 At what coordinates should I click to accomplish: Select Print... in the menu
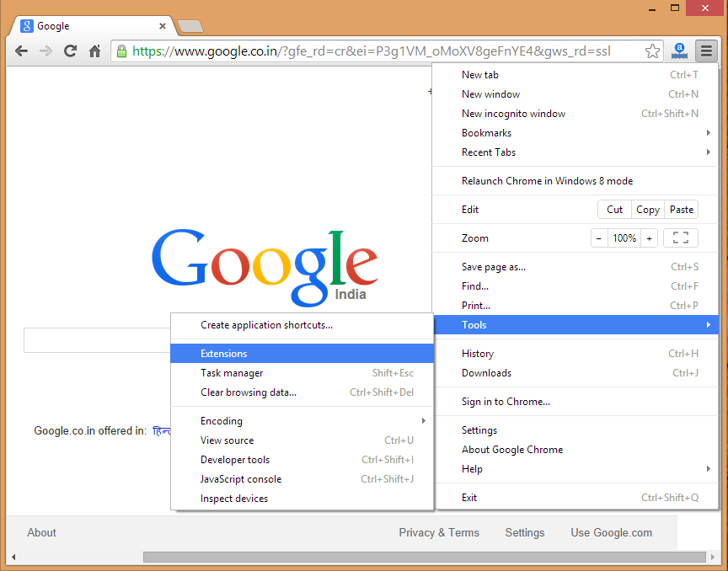[575, 306]
